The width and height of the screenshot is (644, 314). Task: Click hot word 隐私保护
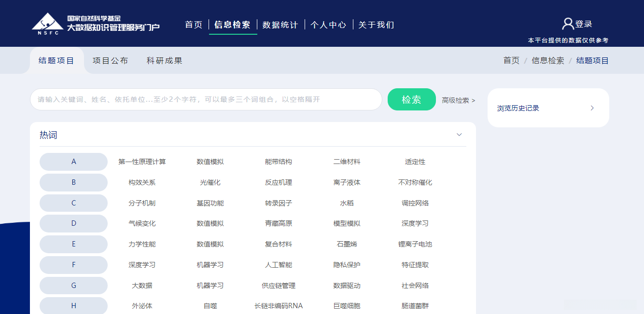[347, 265]
